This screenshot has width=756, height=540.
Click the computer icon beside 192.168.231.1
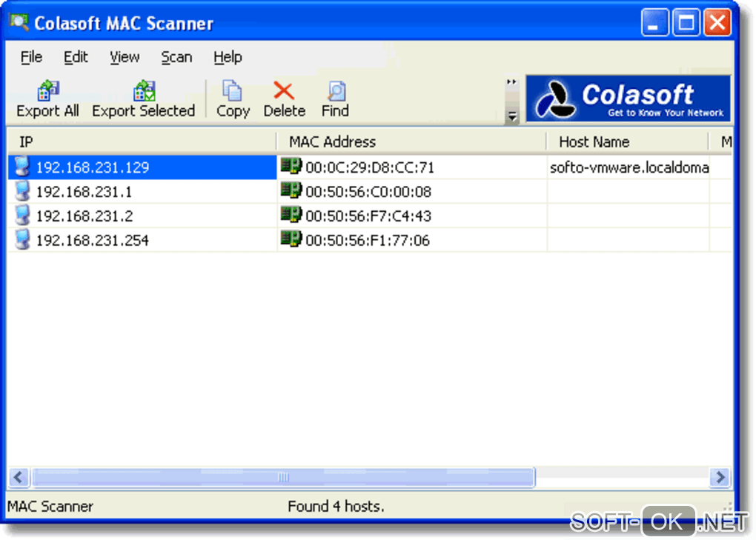[x=22, y=191]
